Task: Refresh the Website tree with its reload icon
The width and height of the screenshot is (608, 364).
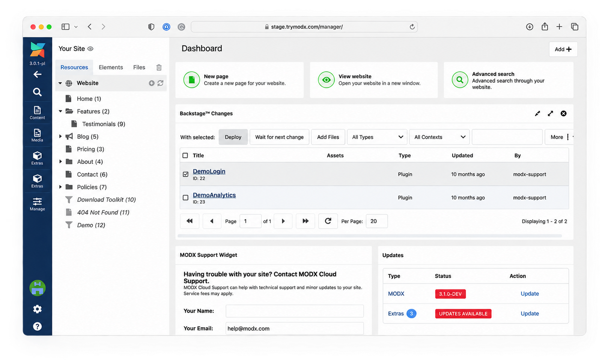Action: (x=160, y=83)
